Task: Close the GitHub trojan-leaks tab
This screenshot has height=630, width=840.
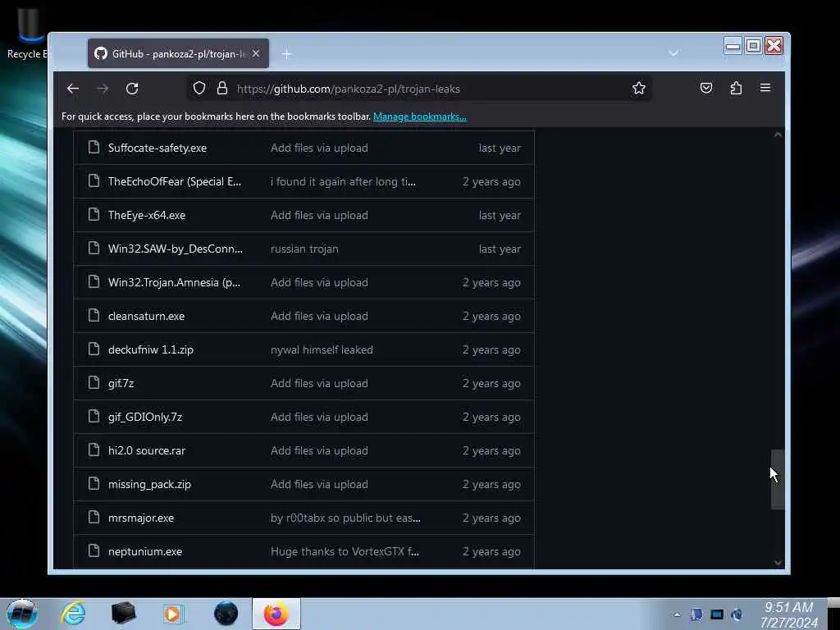Action: point(256,53)
